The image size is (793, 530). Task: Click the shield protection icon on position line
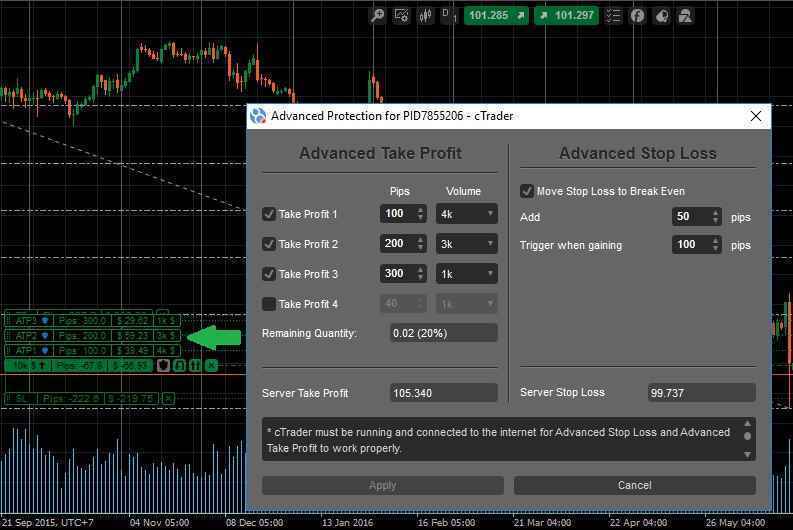pyautogui.click(x=163, y=366)
